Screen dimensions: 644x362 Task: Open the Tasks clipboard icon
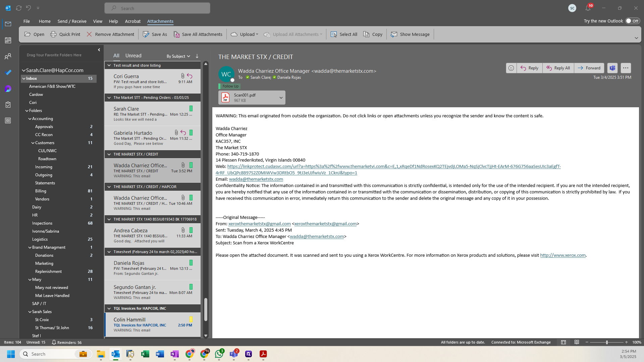point(8,105)
